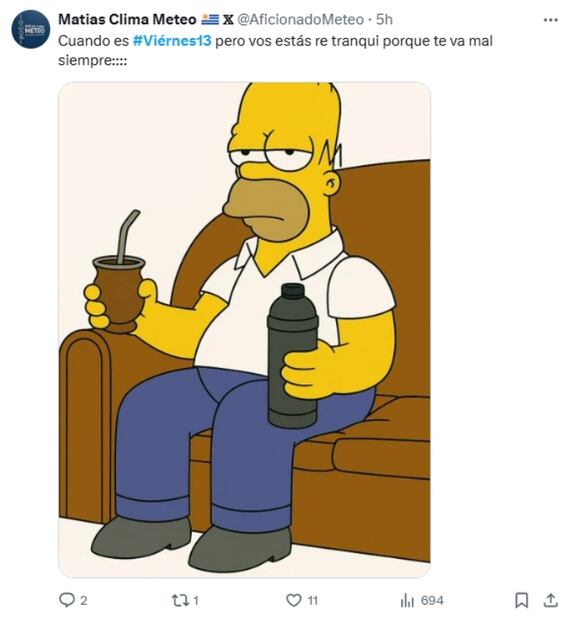The width and height of the screenshot is (575, 620).
Task: Open the three-dots more options menu
Action: pyautogui.click(x=550, y=20)
